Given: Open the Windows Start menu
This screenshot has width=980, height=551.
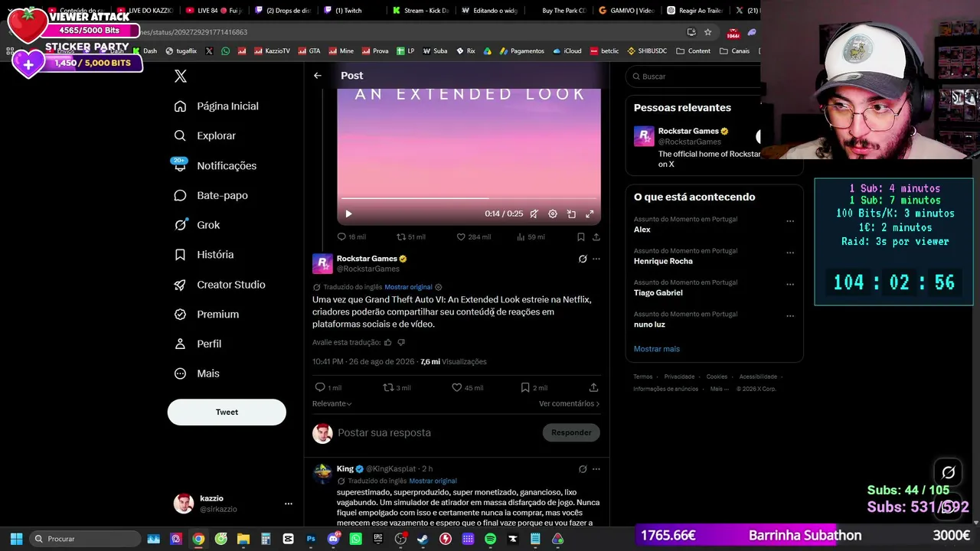Looking at the screenshot, I should [x=16, y=539].
